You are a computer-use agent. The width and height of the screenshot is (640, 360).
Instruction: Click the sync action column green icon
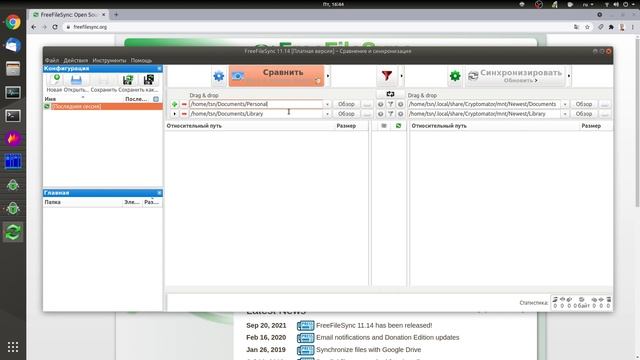(398, 126)
